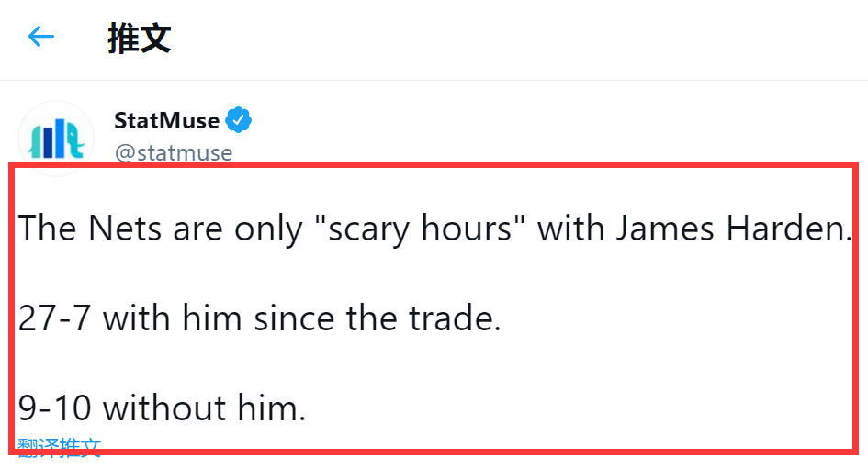Translate the tweet via 翻译推文

coord(59,448)
